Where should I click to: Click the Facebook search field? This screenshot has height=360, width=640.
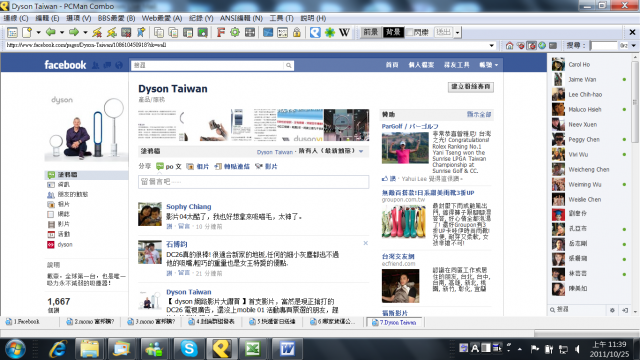tap(208, 65)
